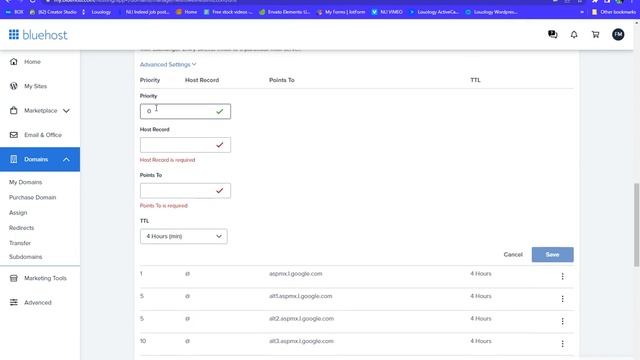
Task: Collapse the Domains section chevron
Action: (66, 159)
